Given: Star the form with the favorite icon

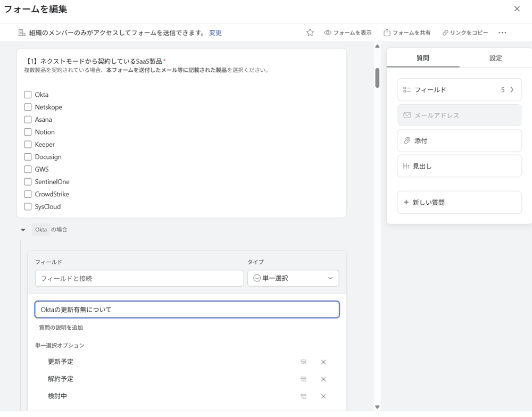Looking at the screenshot, I should (310, 32).
